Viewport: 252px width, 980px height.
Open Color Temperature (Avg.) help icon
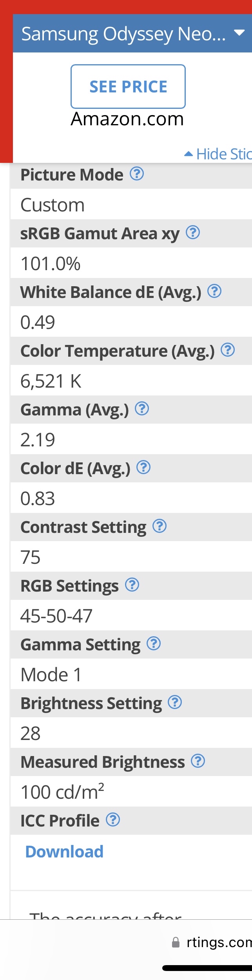coord(228,350)
